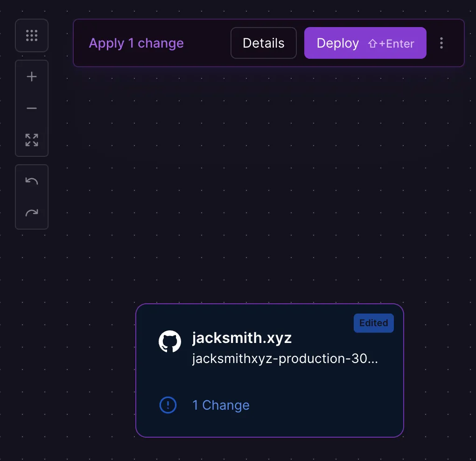Click the fit-to-view expand arrows icon
Screen dimensions: 476x461
click(32, 140)
